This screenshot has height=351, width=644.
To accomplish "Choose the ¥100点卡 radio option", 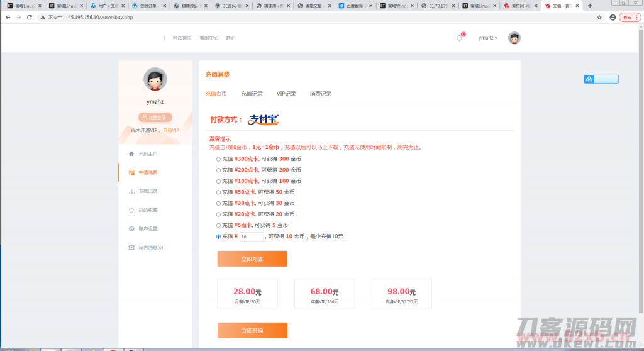I will [218, 181].
